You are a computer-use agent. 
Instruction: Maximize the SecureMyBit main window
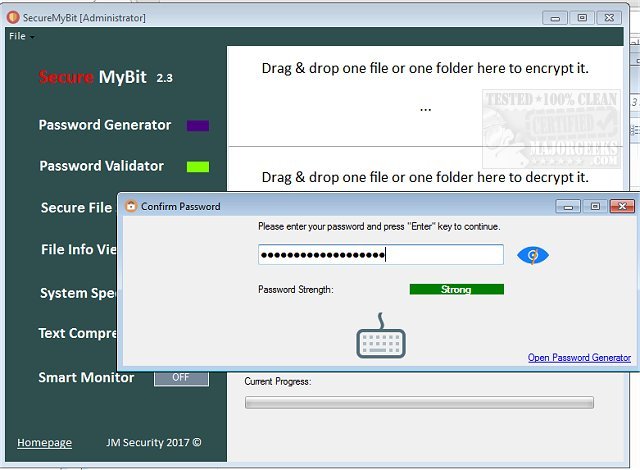[x=582, y=18]
